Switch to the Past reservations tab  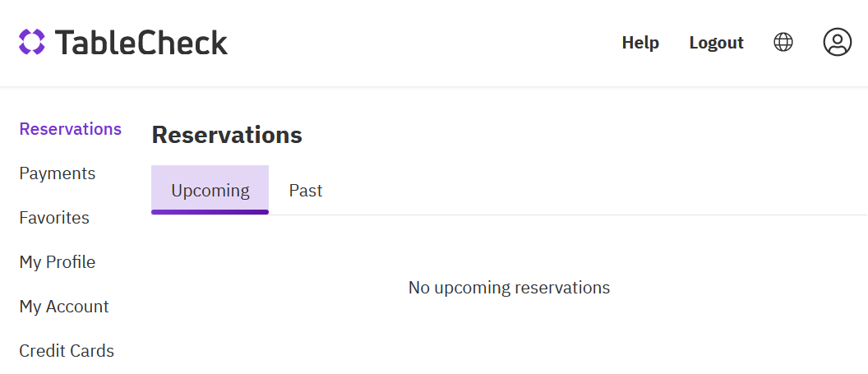[x=306, y=191]
